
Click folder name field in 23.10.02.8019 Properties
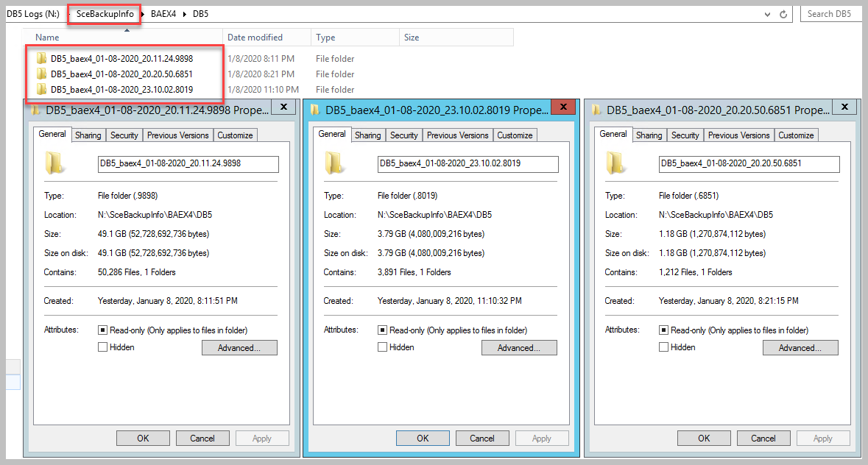click(467, 164)
